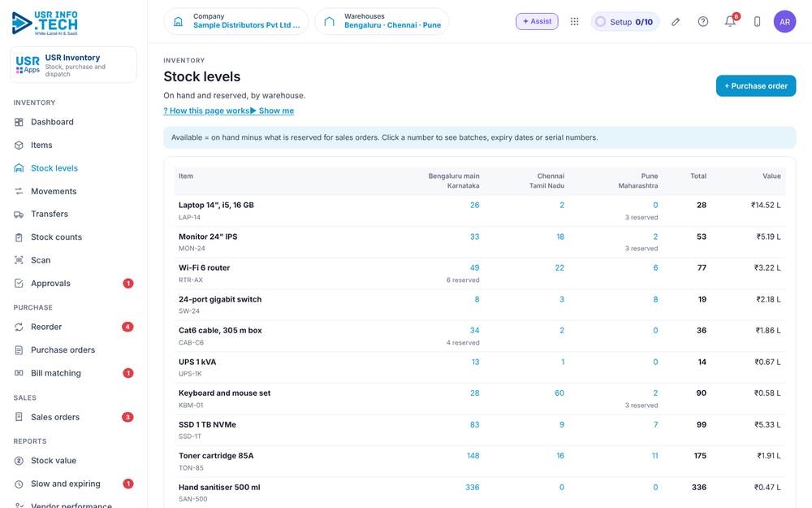This screenshot has width=812, height=508.
Task: Click Pune quantity 11 for Toner cartridge
Action: (x=654, y=456)
